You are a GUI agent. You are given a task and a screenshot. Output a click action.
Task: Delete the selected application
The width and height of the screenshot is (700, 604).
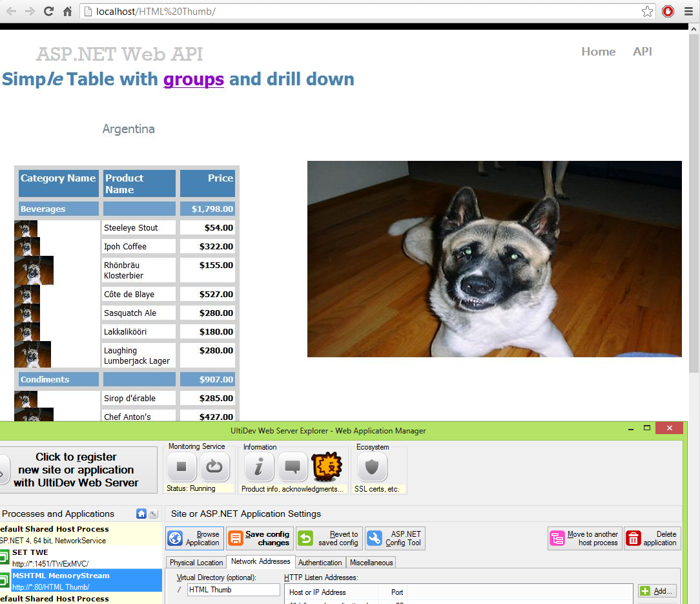coord(652,538)
